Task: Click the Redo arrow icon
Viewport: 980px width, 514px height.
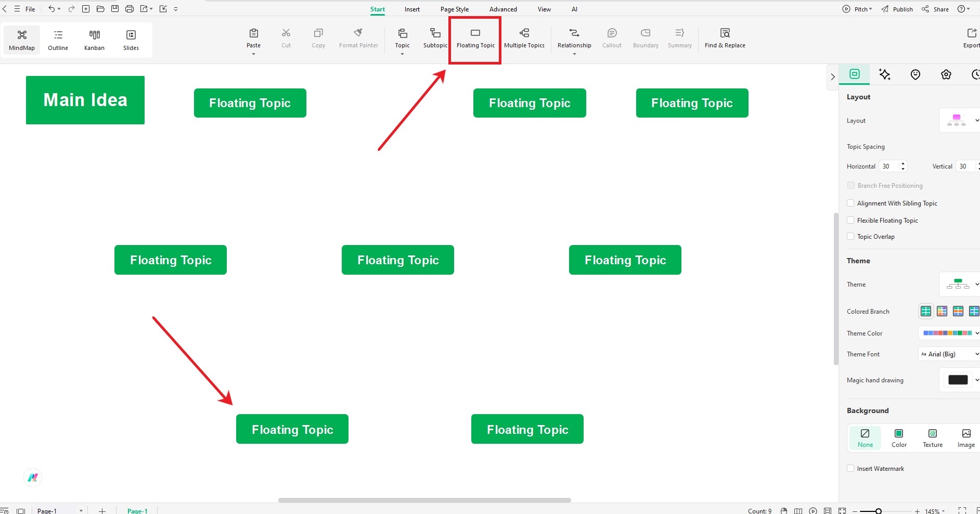Action: (71, 9)
